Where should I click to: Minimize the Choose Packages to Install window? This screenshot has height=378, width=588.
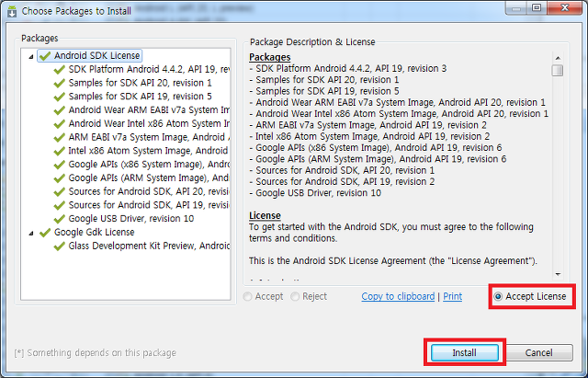tap(516, 8)
